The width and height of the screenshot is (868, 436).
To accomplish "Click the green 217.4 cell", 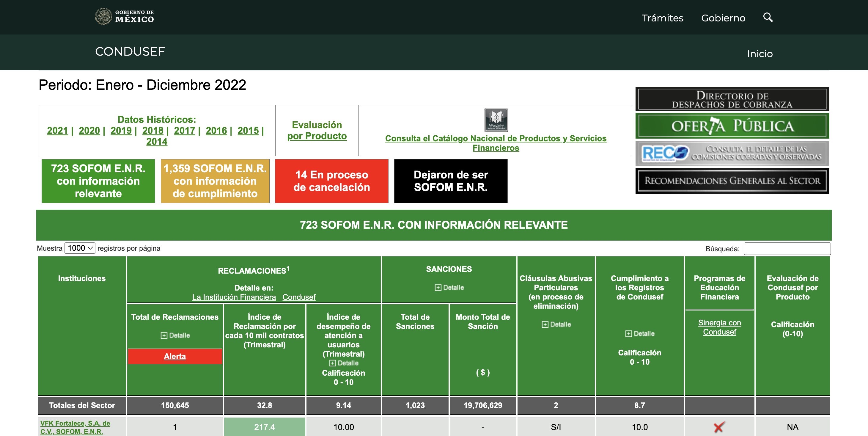I will click(265, 427).
